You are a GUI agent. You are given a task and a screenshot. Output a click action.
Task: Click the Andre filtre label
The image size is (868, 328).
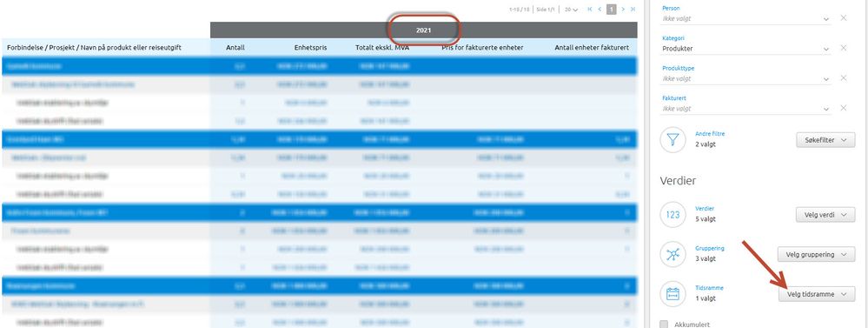(x=710, y=133)
